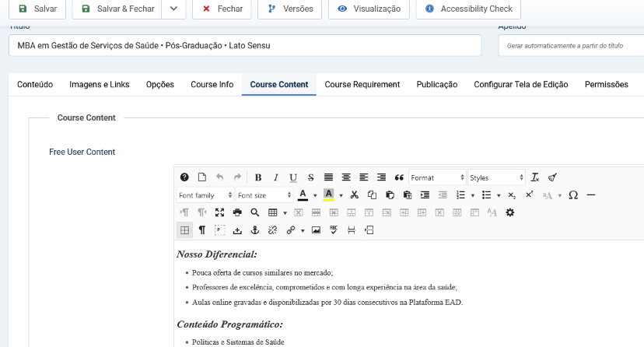Image resolution: width=644 pixels, height=347 pixels.
Task: Open the Format dropdown
Action: 436,177
